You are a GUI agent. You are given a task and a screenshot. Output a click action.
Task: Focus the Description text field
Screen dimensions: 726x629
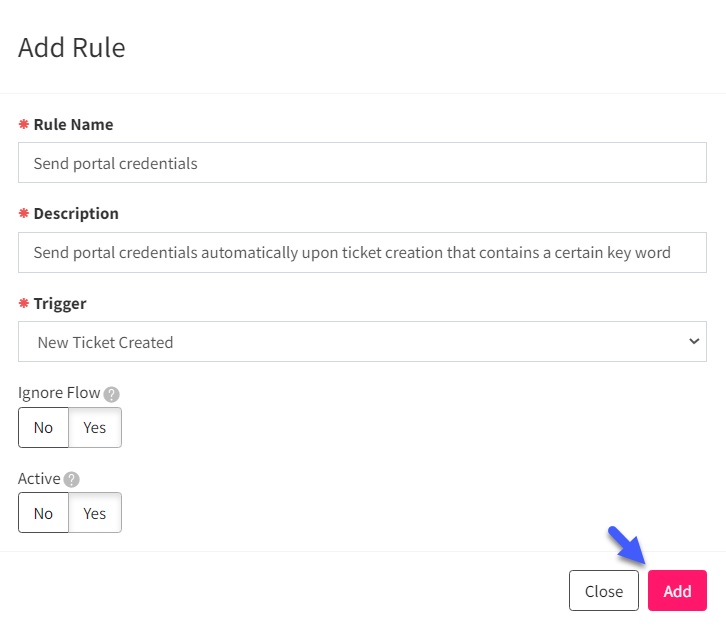362,252
